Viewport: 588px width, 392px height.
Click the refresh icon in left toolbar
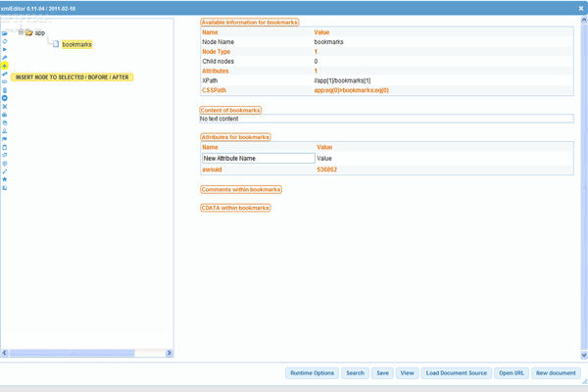pyautogui.click(x=5, y=41)
